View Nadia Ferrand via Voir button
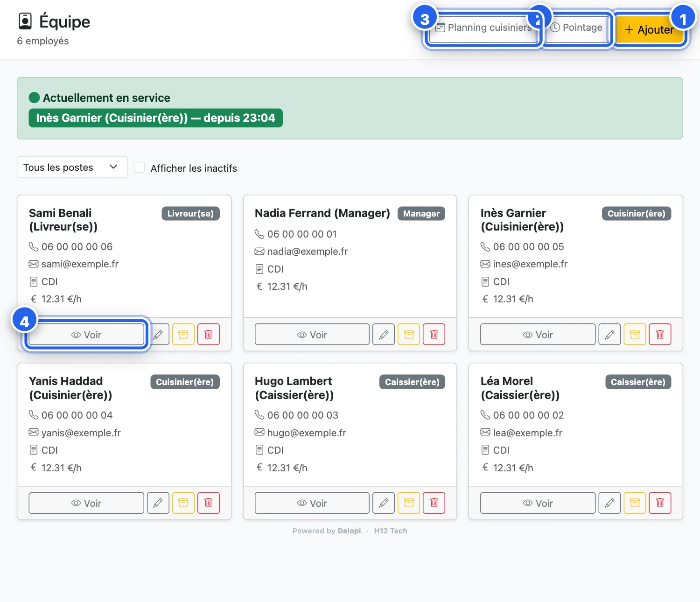This screenshot has width=700, height=602. [x=312, y=335]
